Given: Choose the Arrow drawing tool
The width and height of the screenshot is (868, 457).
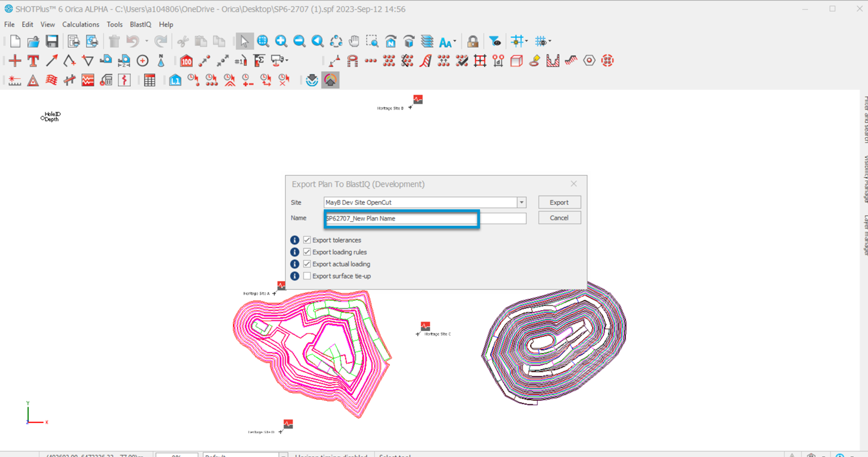Looking at the screenshot, I should tap(52, 61).
